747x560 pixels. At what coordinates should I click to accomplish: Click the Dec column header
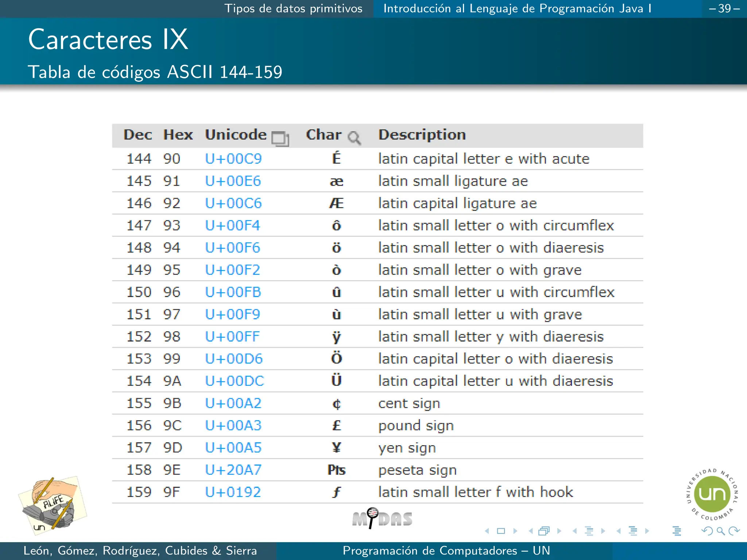pyautogui.click(x=138, y=135)
